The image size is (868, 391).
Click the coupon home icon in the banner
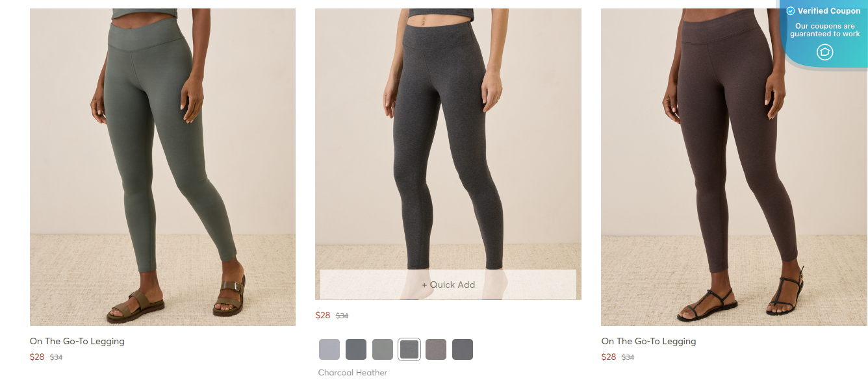point(824,52)
